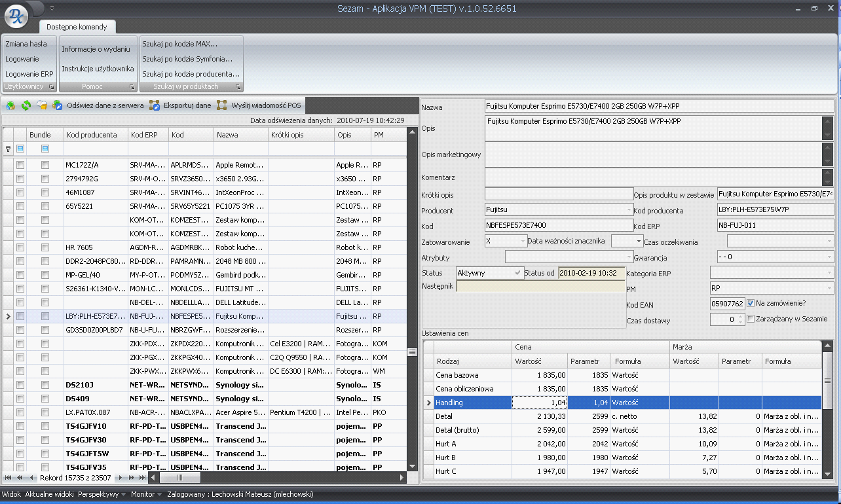841x504 pixels.
Task: Open the Status dropdown showing Aktywny
Action: click(x=518, y=272)
